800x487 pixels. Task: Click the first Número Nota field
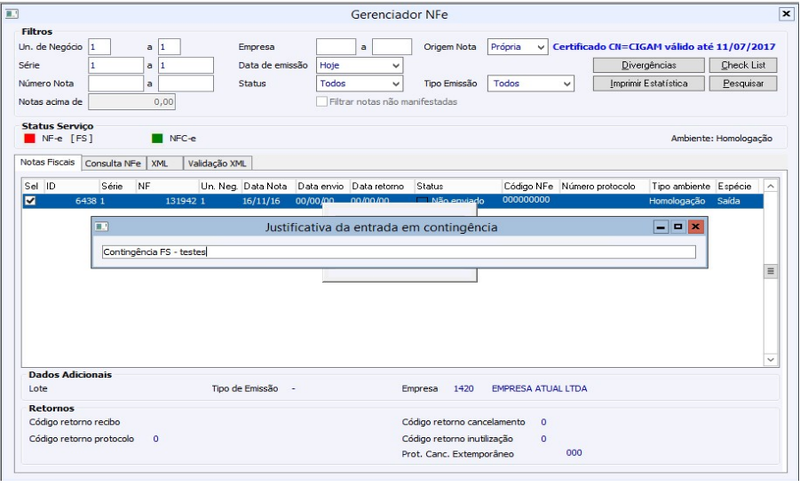click(116, 84)
